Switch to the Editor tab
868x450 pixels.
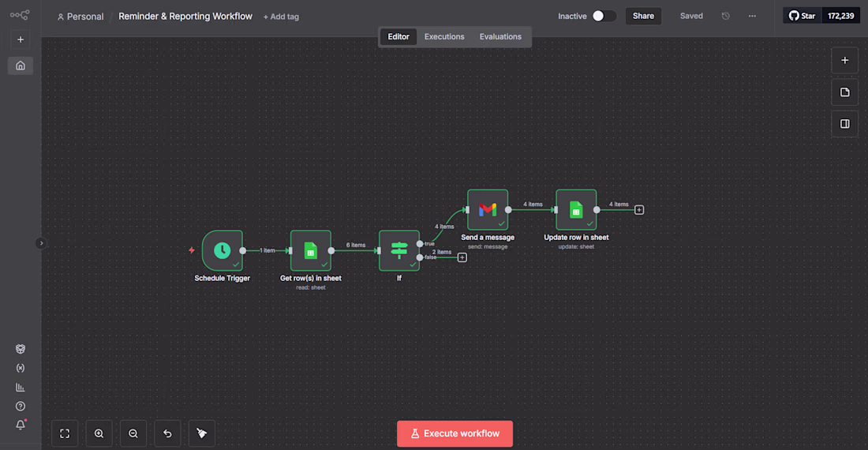click(x=398, y=36)
